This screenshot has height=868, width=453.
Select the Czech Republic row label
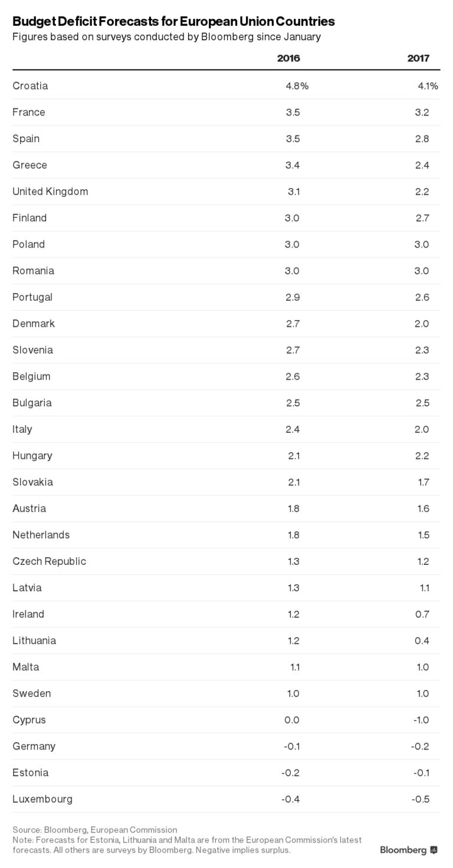pyautogui.click(x=49, y=561)
